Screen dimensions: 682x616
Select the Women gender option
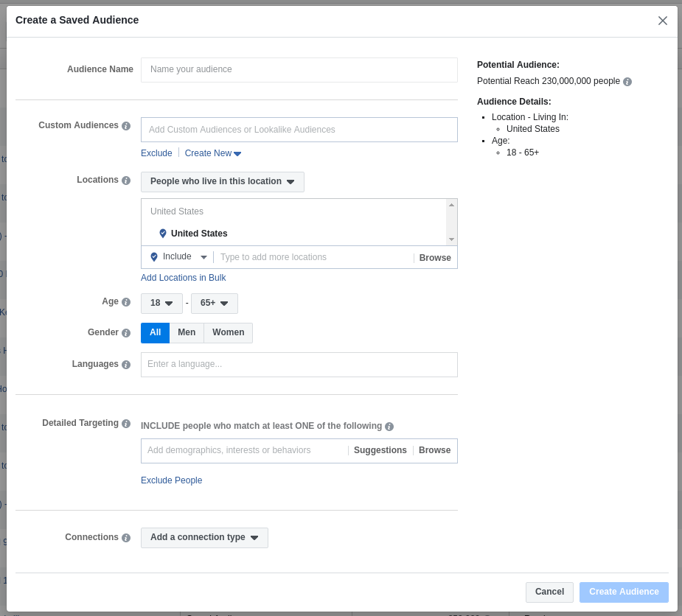click(x=228, y=333)
